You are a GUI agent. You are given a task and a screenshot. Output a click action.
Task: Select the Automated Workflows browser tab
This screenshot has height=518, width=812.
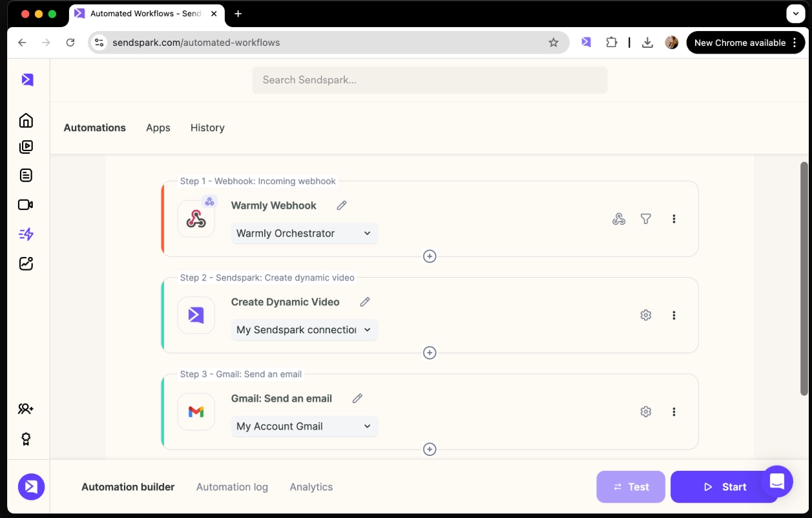click(x=147, y=14)
